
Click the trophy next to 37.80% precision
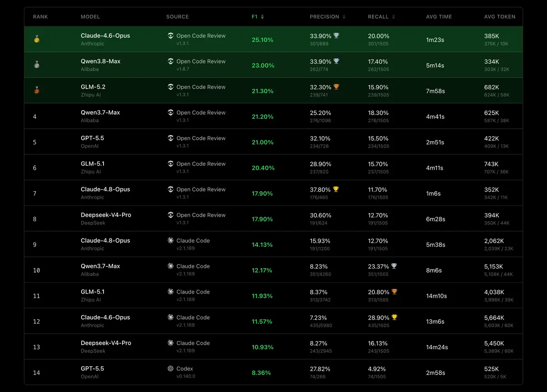(x=336, y=189)
